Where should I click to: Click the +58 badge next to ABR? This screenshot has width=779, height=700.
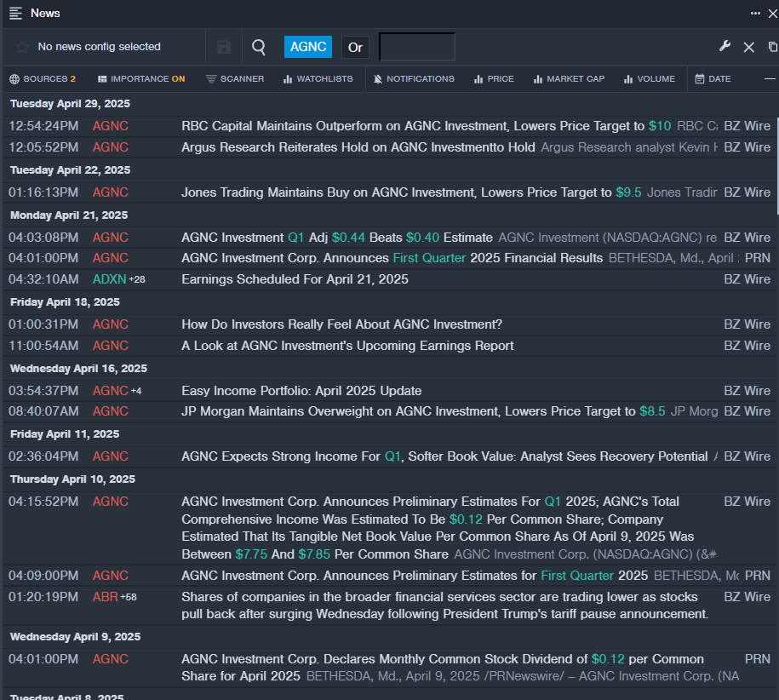point(129,597)
